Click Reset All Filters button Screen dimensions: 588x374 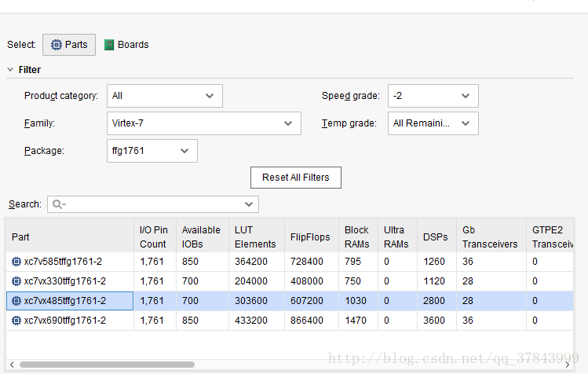(296, 178)
